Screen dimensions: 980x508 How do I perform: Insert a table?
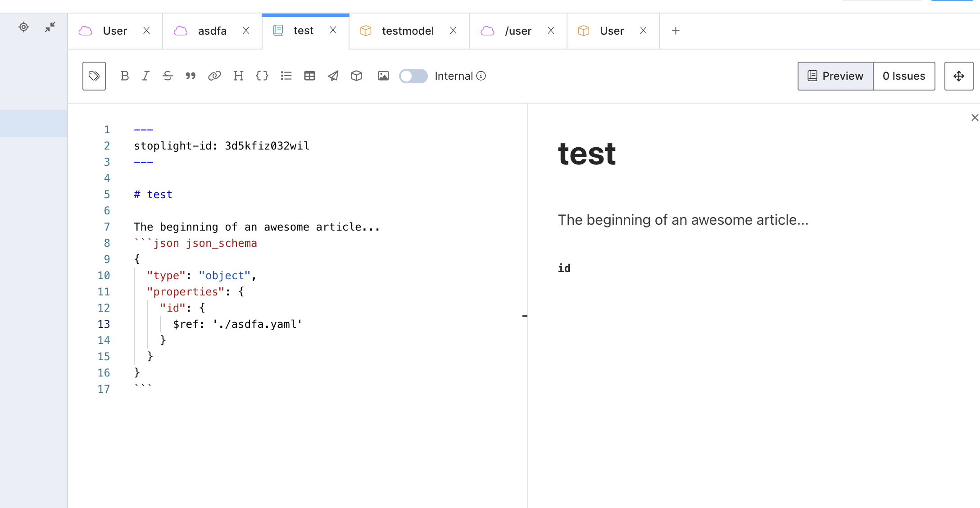[309, 76]
